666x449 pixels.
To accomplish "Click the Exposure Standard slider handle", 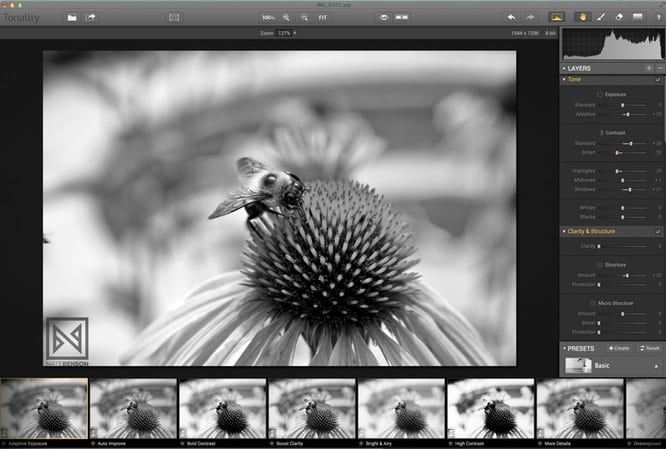I will [623, 105].
